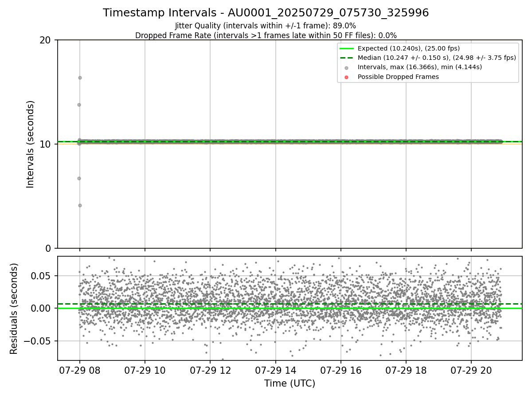Click the '20' tick on the intervals y-axis
532x399 pixels.
pos(46,40)
